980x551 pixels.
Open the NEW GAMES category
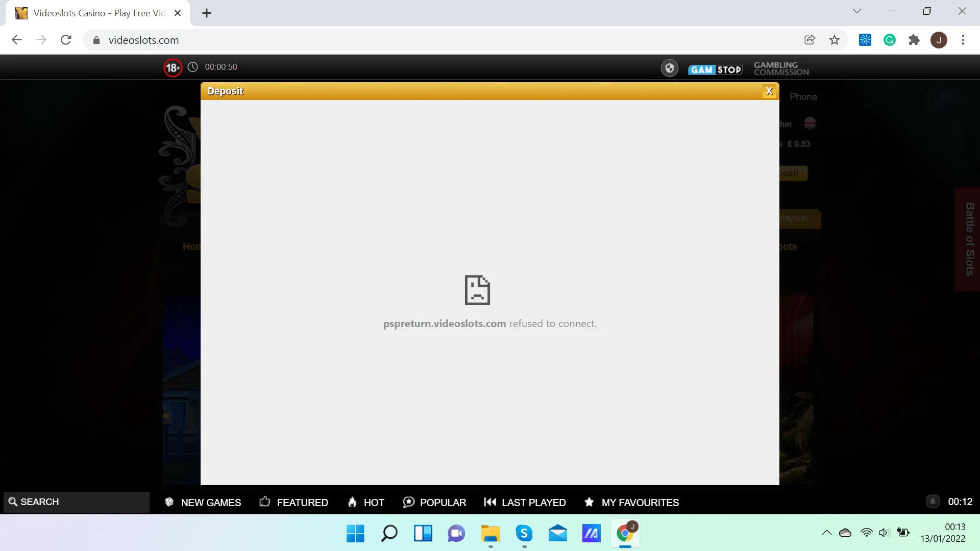(x=203, y=503)
